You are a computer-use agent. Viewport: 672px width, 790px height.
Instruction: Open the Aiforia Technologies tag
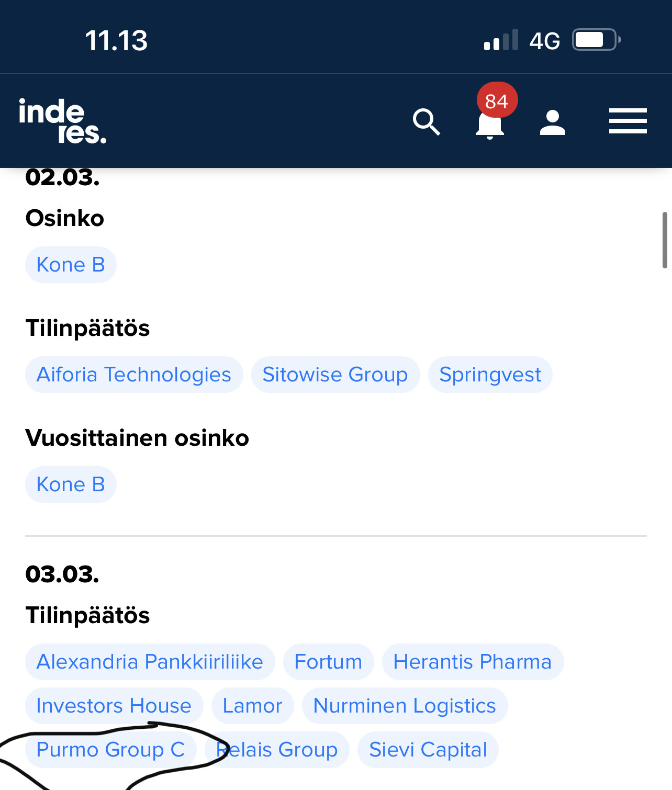tap(134, 375)
